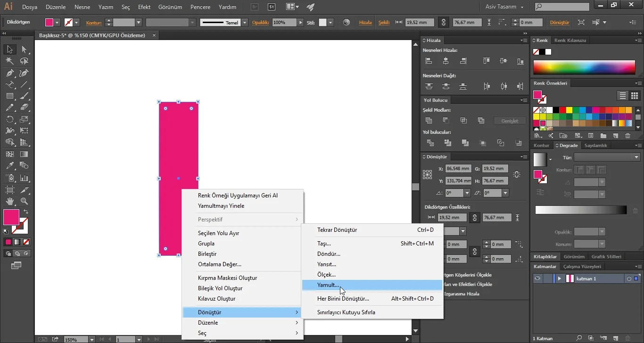Switch to the Renk Kılavuzu tab
Image resolution: width=644 pixels, height=343 pixels.
tap(570, 41)
